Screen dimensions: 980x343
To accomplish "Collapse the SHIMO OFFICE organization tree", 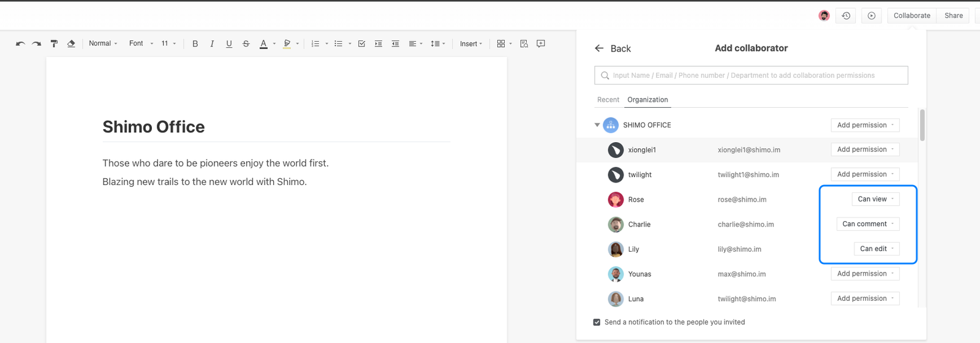I will (x=597, y=125).
